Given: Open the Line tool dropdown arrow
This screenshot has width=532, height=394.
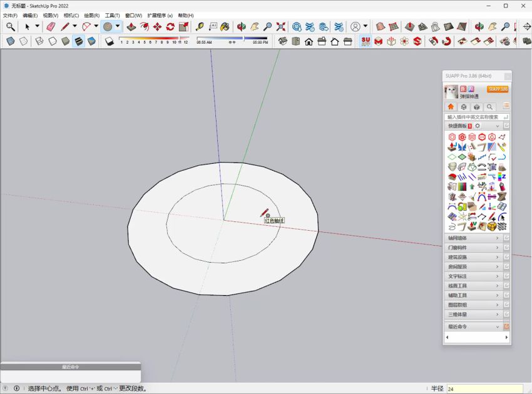Looking at the screenshot, I should tap(74, 26).
